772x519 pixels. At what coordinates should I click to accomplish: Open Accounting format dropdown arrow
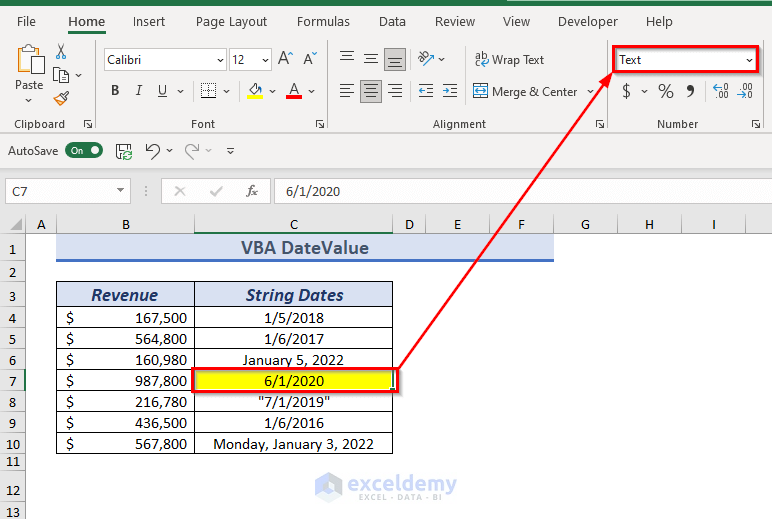coord(644,92)
